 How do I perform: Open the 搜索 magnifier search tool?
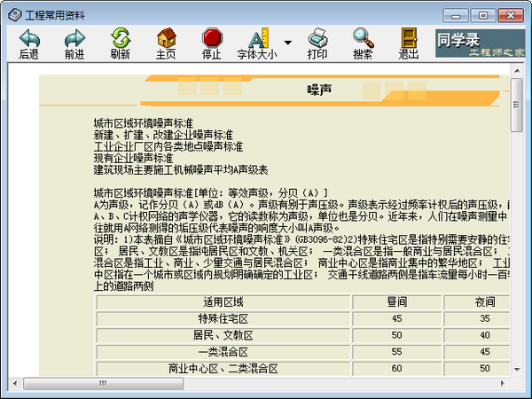coord(363,37)
